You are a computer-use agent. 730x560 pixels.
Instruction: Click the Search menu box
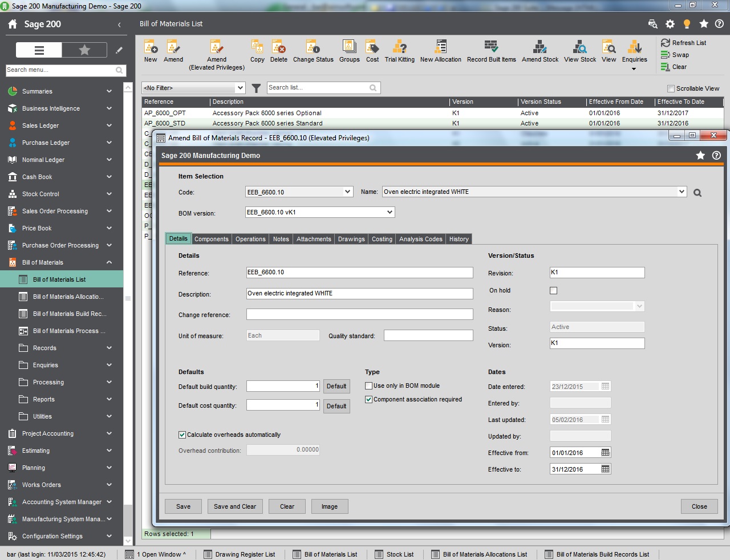65,70
